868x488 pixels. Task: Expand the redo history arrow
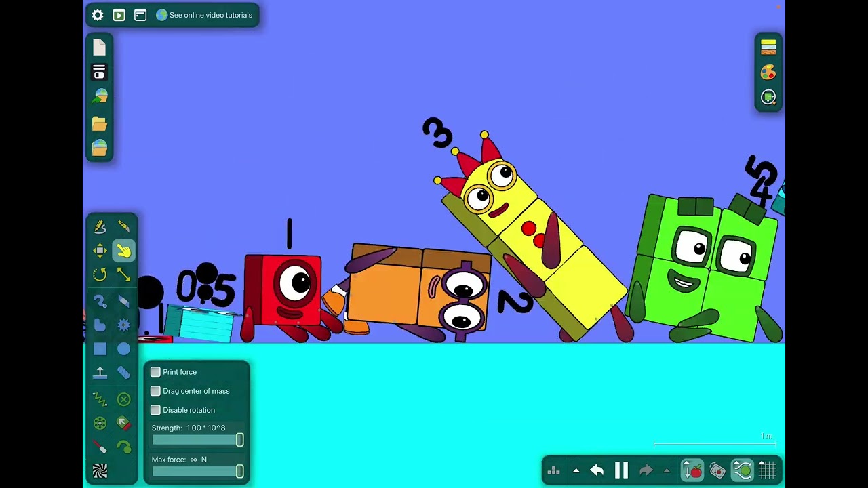667,470
